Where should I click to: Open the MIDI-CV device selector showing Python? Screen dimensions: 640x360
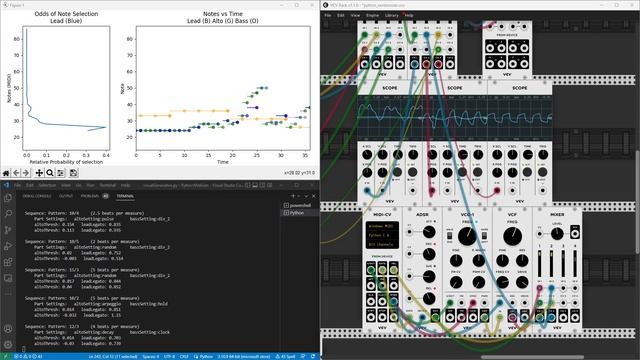(x=382, y=236)
